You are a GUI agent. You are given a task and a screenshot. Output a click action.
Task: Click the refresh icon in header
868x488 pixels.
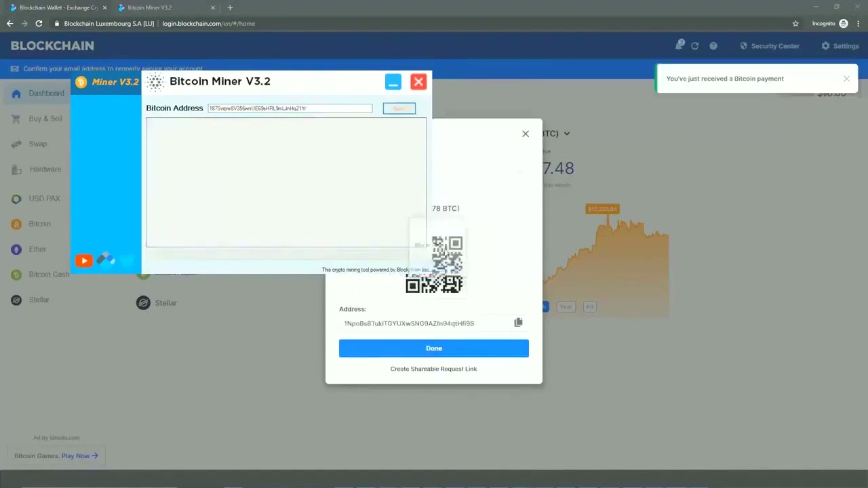(x=695, y=46)
